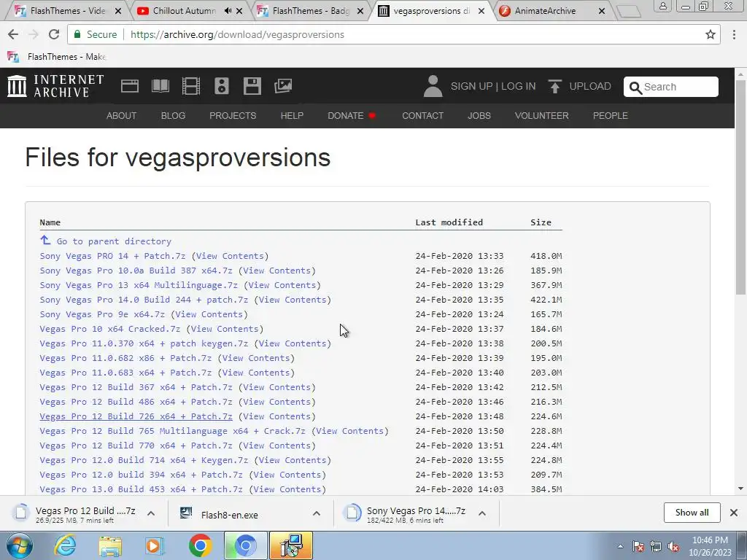Screen dimensions: 747x560
Task: Open the DONATE menu item
Action: click(352, 116)
